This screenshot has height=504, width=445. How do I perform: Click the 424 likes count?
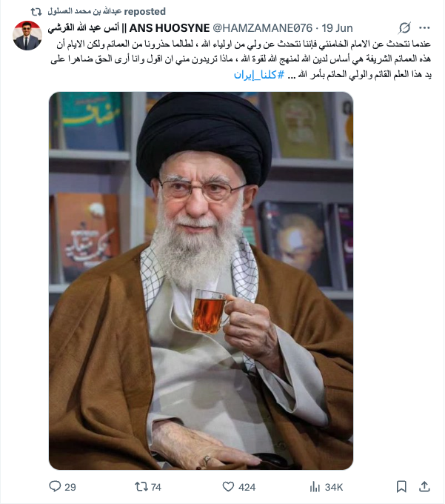tap(247, 487)
